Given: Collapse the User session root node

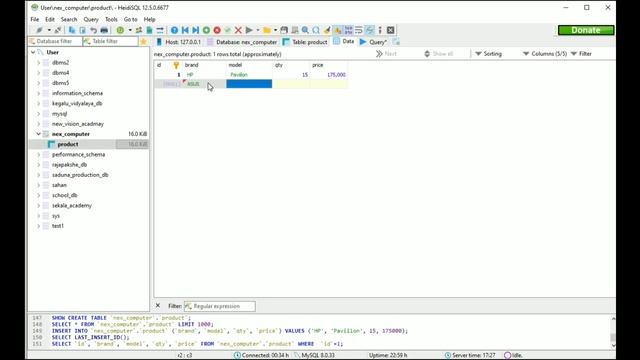Looking at the screenshot, I should coord(33,52).
